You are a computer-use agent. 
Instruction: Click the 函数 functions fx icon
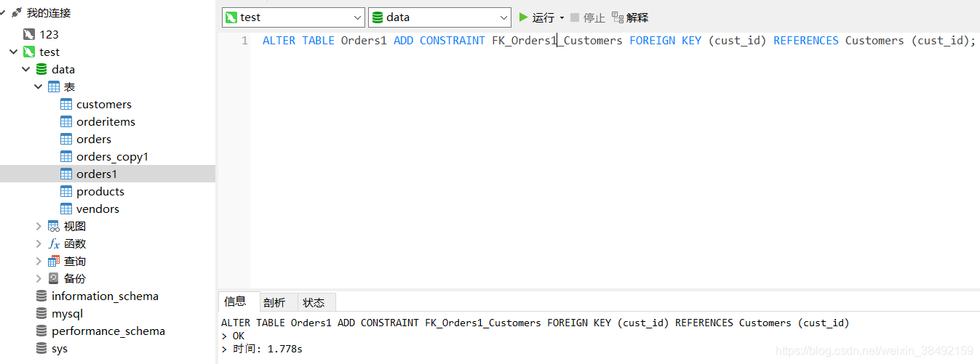tap(54, 243)
